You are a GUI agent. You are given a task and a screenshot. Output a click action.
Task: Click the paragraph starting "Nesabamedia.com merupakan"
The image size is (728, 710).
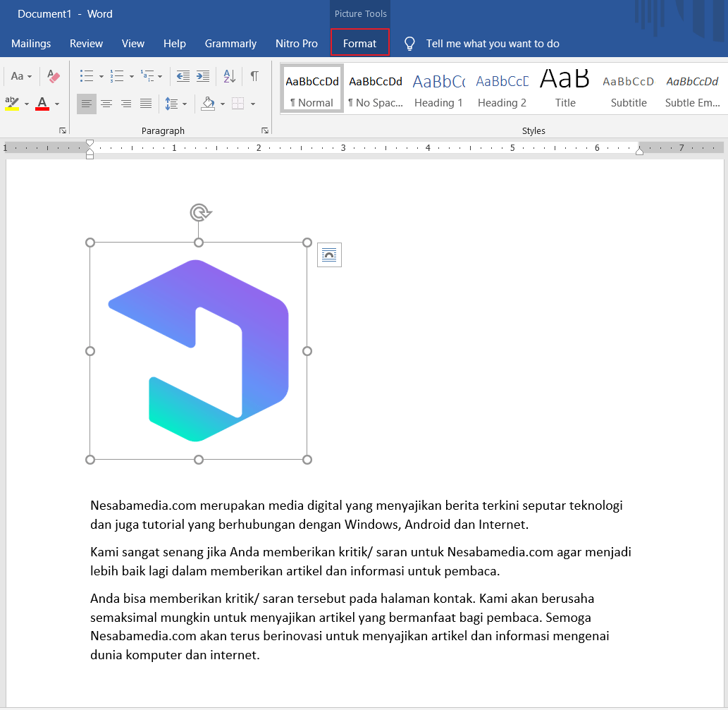(357, 515)
